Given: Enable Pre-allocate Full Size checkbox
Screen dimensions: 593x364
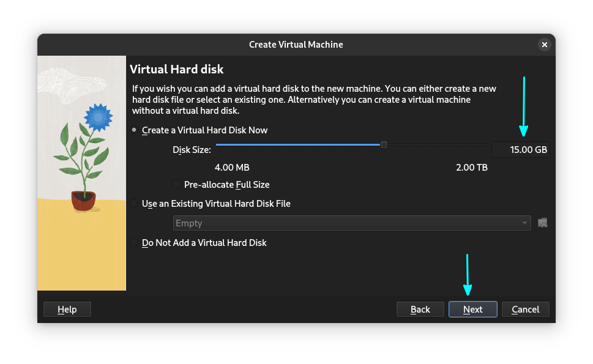Looking at the screenshot, I should pos(177,185).
